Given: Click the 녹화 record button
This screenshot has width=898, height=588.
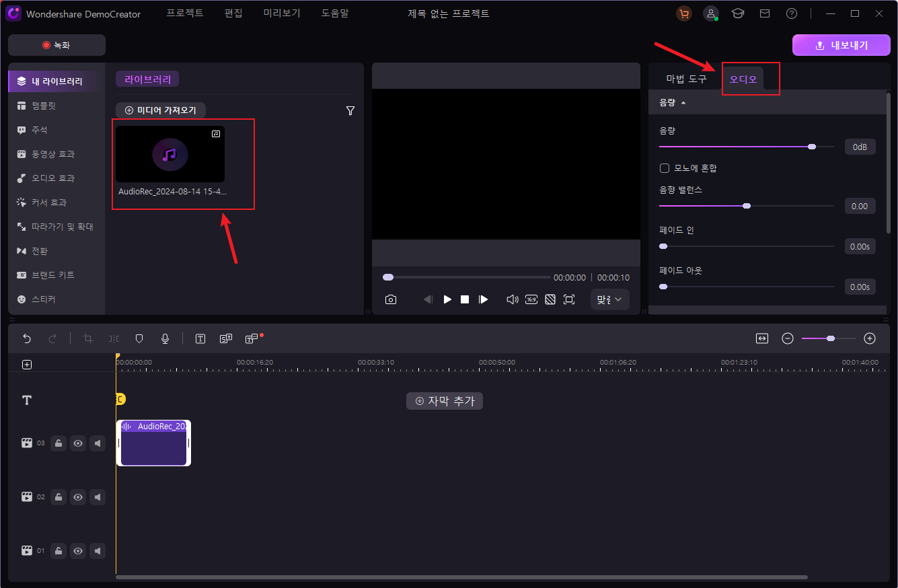Looking at the screenshot, I should click(57, 45).
